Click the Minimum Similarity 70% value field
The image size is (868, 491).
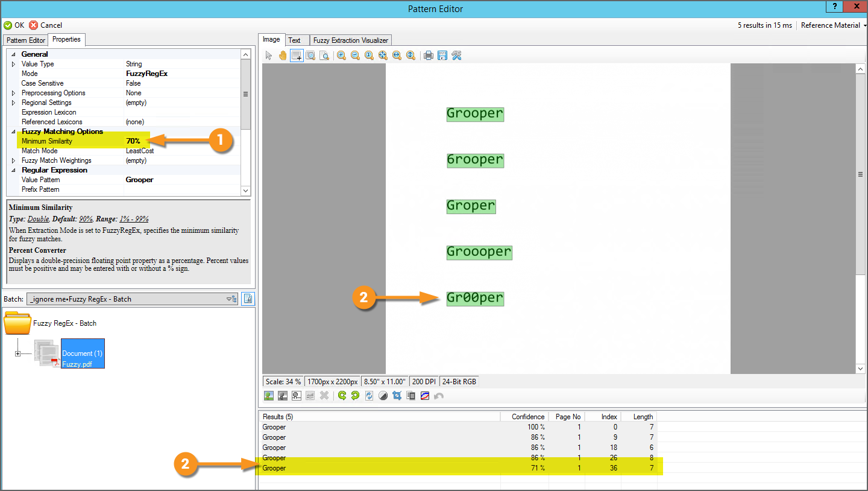(182, 141)
